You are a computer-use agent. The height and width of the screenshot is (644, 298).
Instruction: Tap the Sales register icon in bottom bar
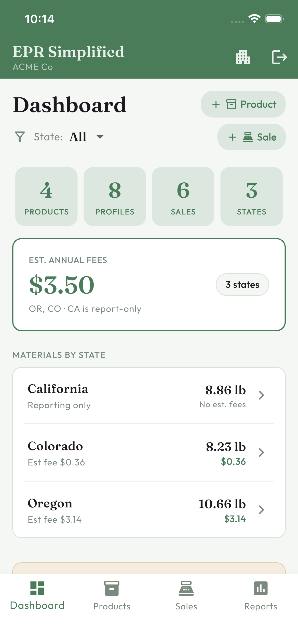click(186, 588)
